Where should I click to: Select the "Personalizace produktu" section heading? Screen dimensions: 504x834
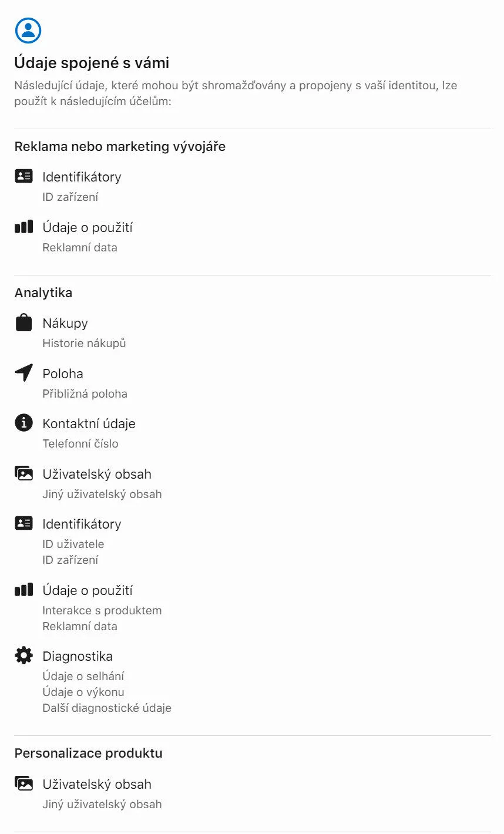88,753
